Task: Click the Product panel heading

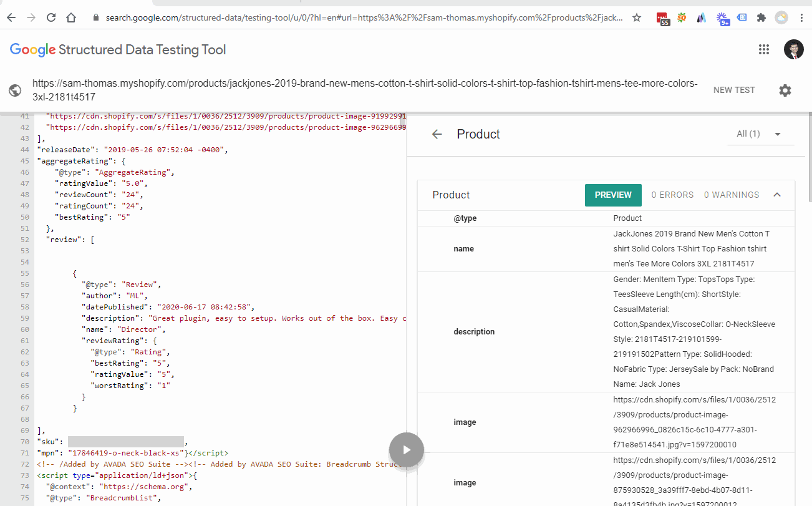Action: [478, 134]
